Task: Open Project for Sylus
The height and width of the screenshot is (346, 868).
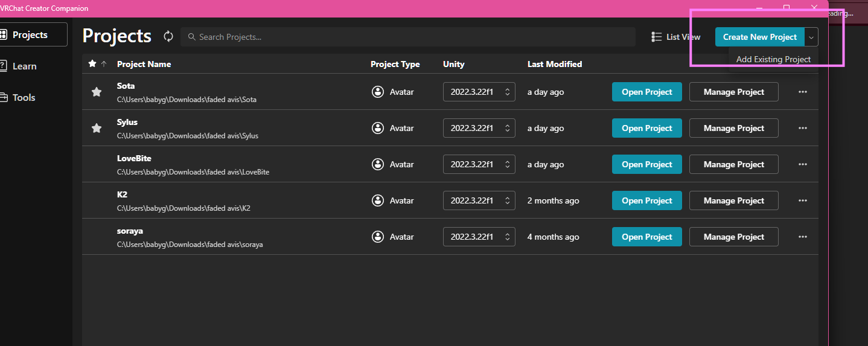Action: coord(647,128)
